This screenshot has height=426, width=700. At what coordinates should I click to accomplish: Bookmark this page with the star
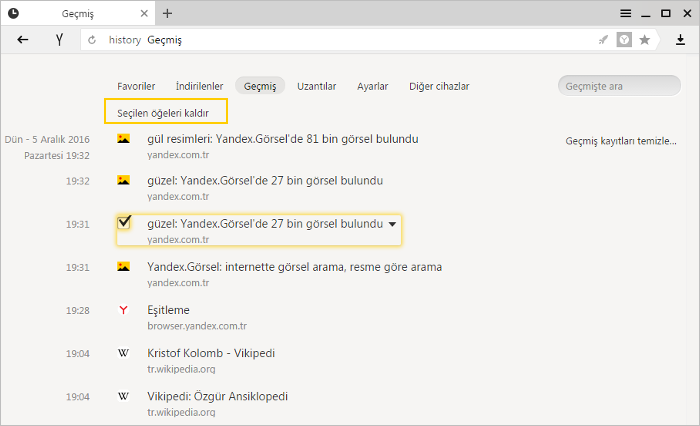click(x=645, y=40)
